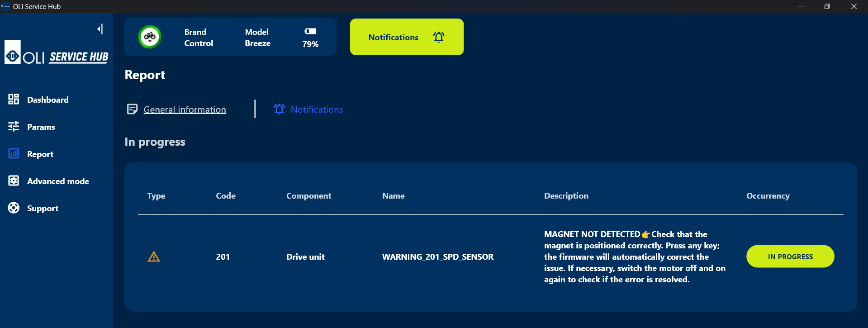Screen dimensions: 868x328
Task: Click the Model Breeze label
Action: 258,38
